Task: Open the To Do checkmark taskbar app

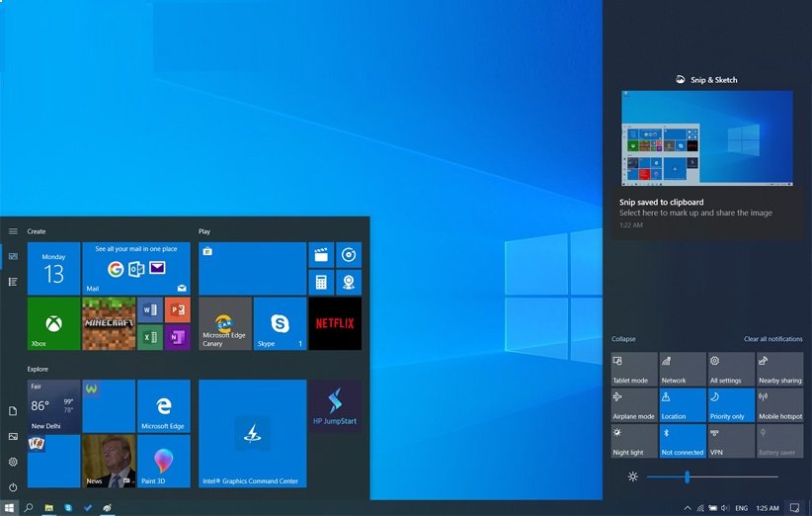Action: point(88,508)
